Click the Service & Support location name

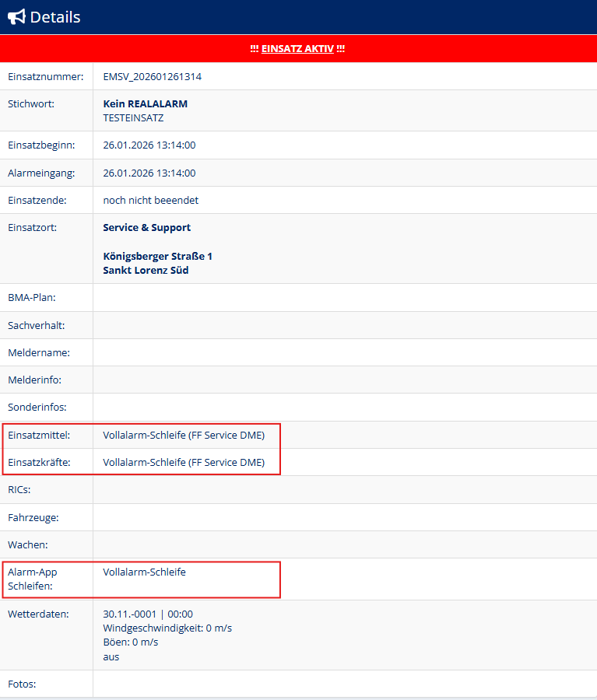click(146, 228)
